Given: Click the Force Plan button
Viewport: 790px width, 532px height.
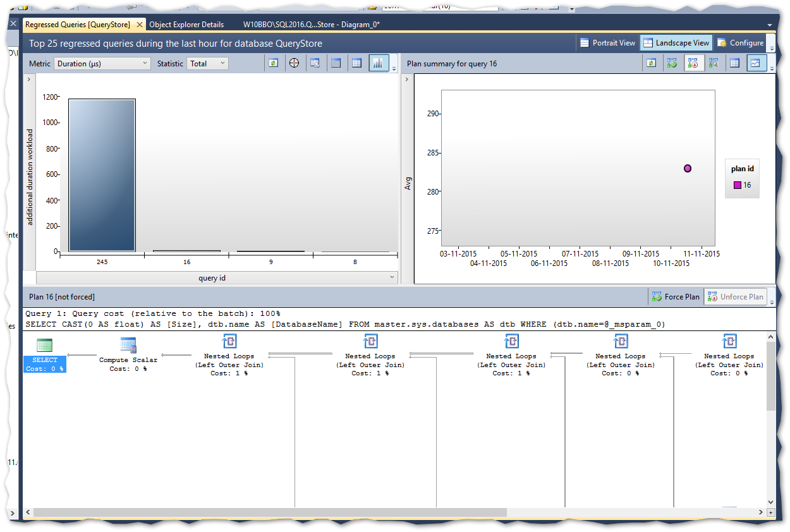Looking at the screenshot, I should [675, 296].
